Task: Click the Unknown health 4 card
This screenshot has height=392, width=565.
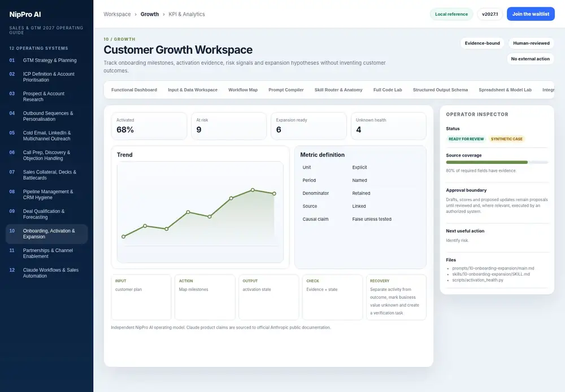Action: coord(389,126)
